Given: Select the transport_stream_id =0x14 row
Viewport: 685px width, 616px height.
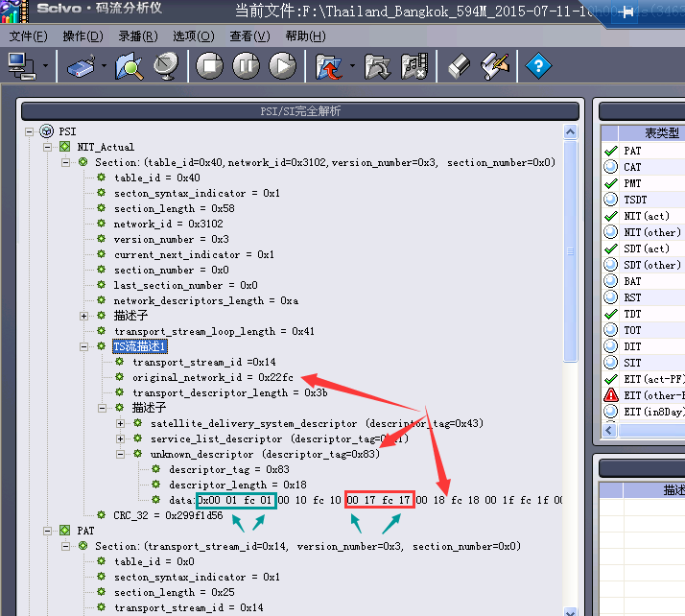Looking at the screenshot, I should pyautogui.click(x=204, y=362).
